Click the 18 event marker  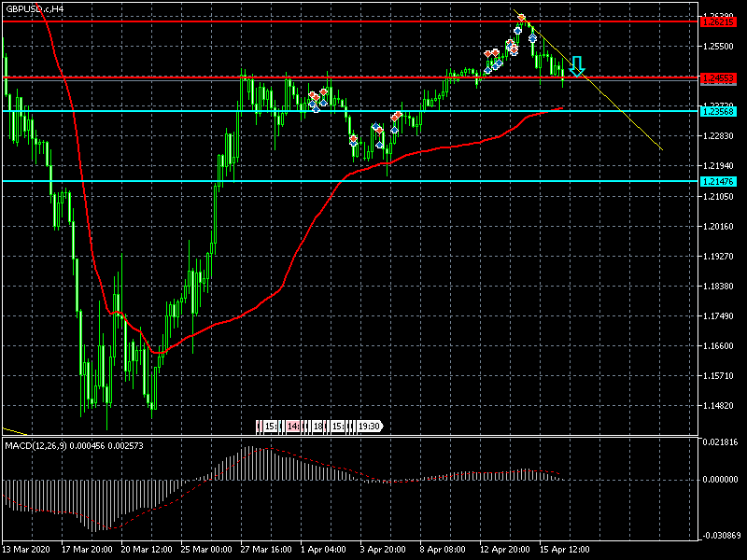click(318, 427)
